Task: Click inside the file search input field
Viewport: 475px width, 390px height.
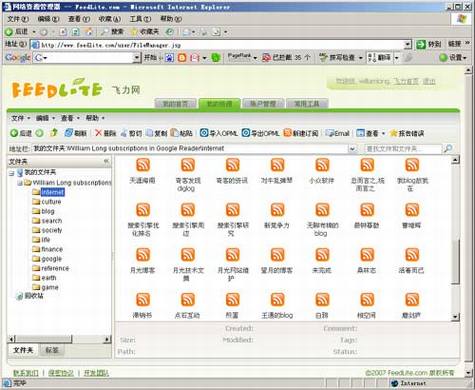Action: pos(403,148)
